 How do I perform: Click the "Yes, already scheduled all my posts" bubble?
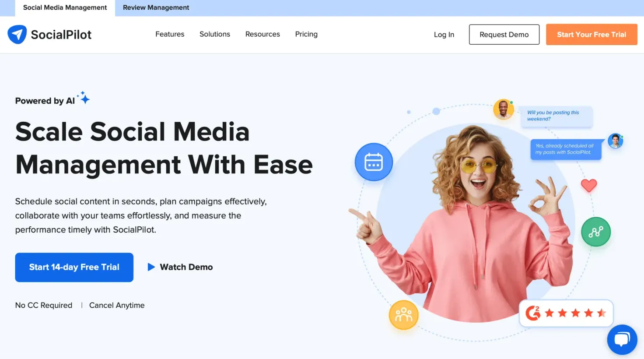pos(566,149)
